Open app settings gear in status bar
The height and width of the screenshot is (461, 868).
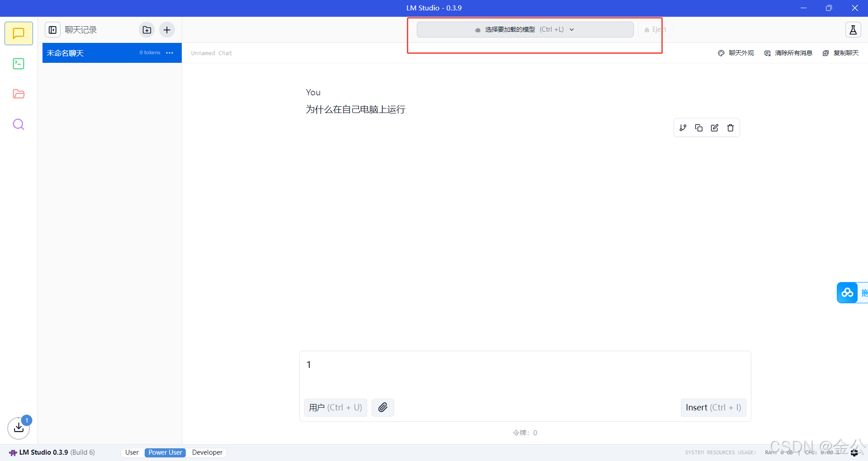point(854,452)
